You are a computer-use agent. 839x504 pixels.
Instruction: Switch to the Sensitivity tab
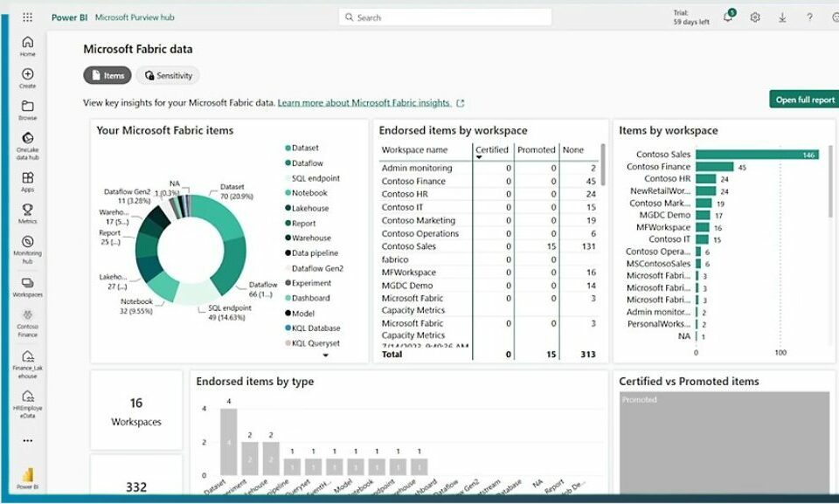(168, 76)
